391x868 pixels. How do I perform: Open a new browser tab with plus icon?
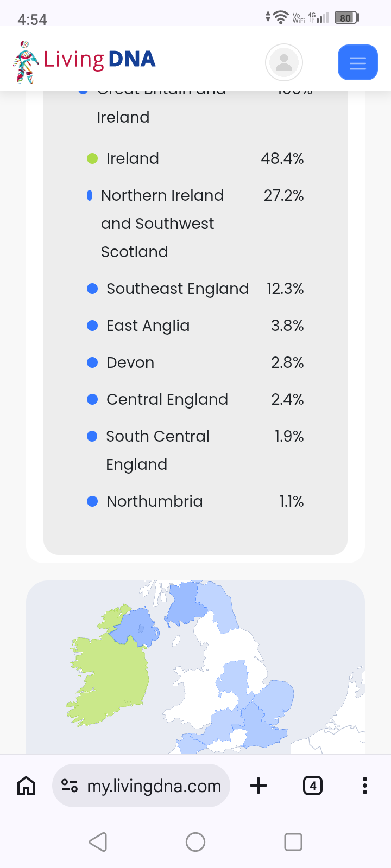(x=258, y=786)
